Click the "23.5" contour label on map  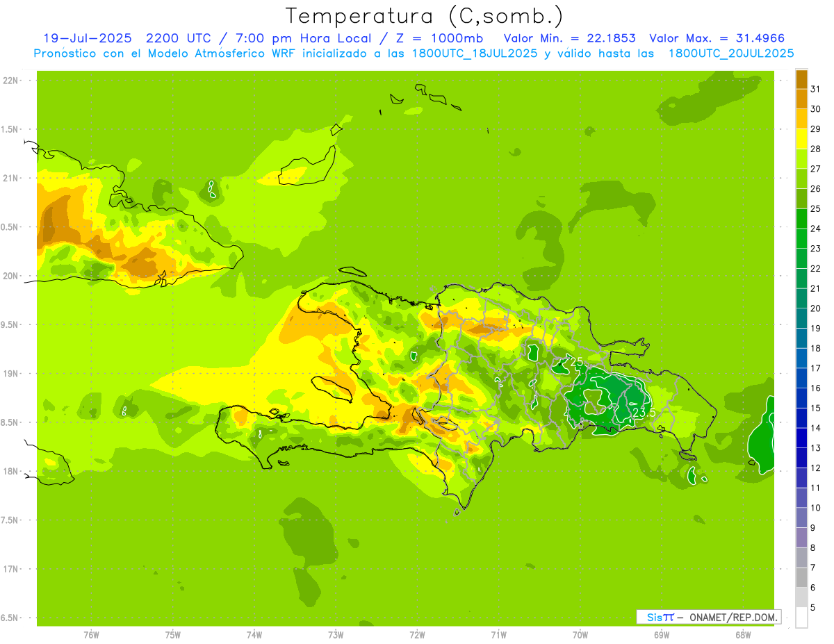coord(644,413)
